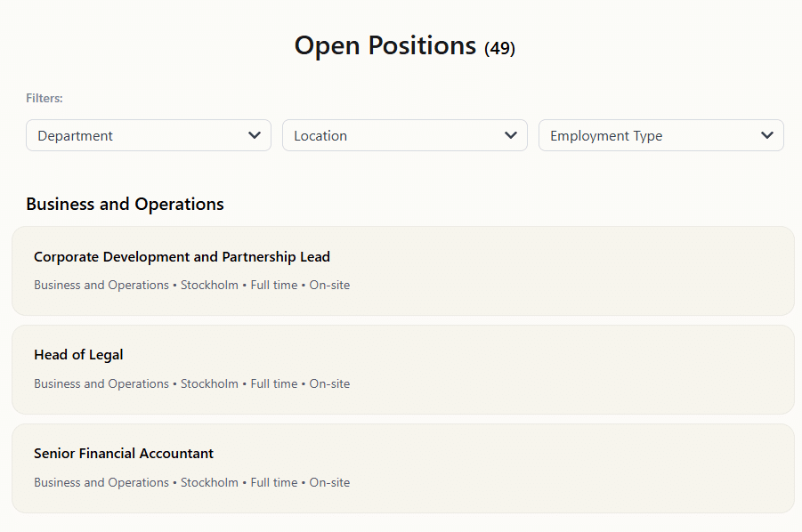The image size is (802, 532).
Task: Click details line under Head of Legal
Action: [x=191, y=384]
